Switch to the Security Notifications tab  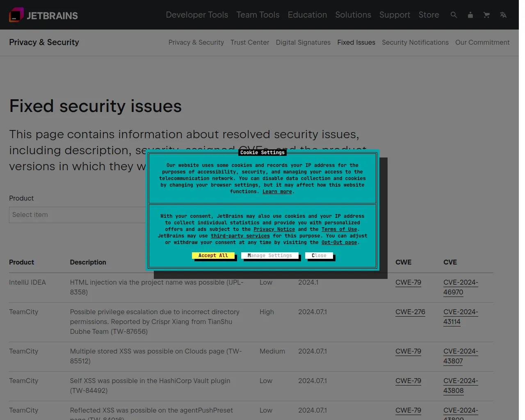415,42
